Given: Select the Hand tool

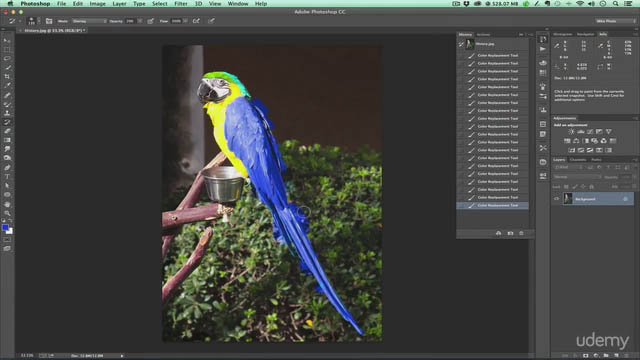Looking at the screenshot, I should (x=7, y=204).
